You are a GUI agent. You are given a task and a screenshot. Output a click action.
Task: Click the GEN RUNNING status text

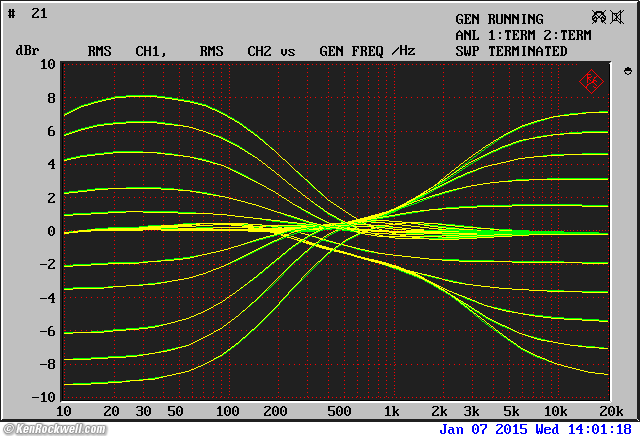(x=499, y=19)
